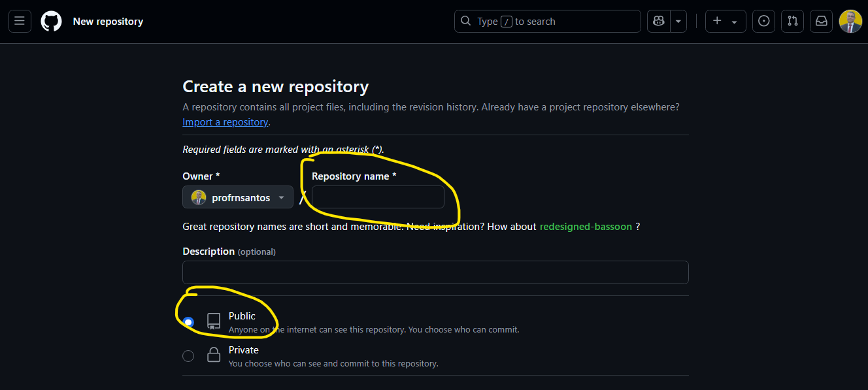The height and width of the screenshot is (390, 868).
Task: Open the notifications inbox icon
Action: (x=821, y=22)
